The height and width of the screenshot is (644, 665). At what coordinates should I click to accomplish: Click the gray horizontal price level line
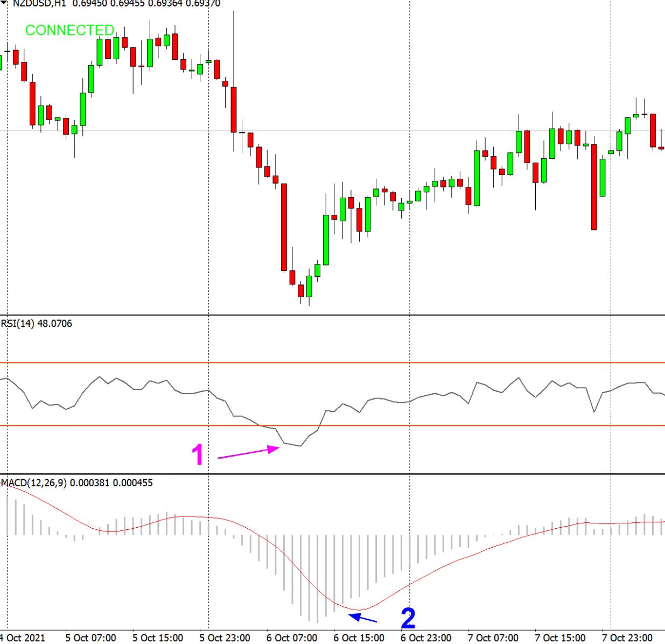(x=332, y=131)
